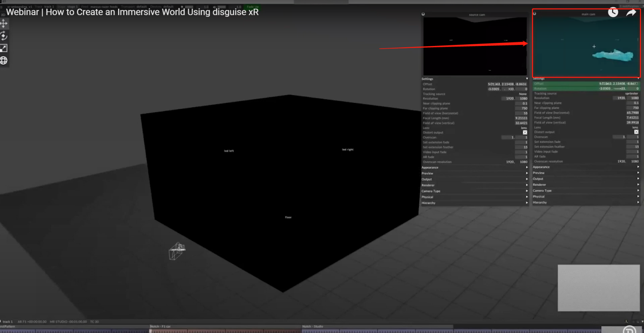Viewport: 644px width, 333px height.
Task: Select the 'led left' screen label
Action: click(229, 151)
